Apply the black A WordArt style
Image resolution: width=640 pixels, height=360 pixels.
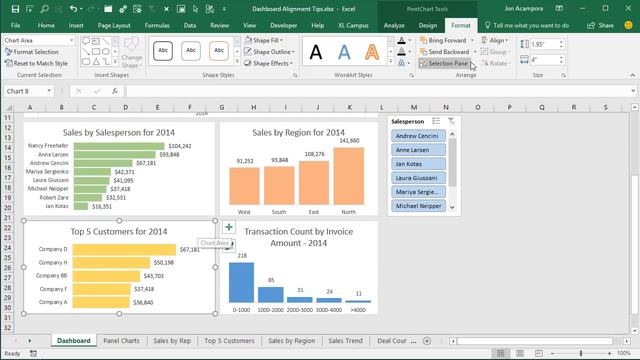[x=316, y=52]
